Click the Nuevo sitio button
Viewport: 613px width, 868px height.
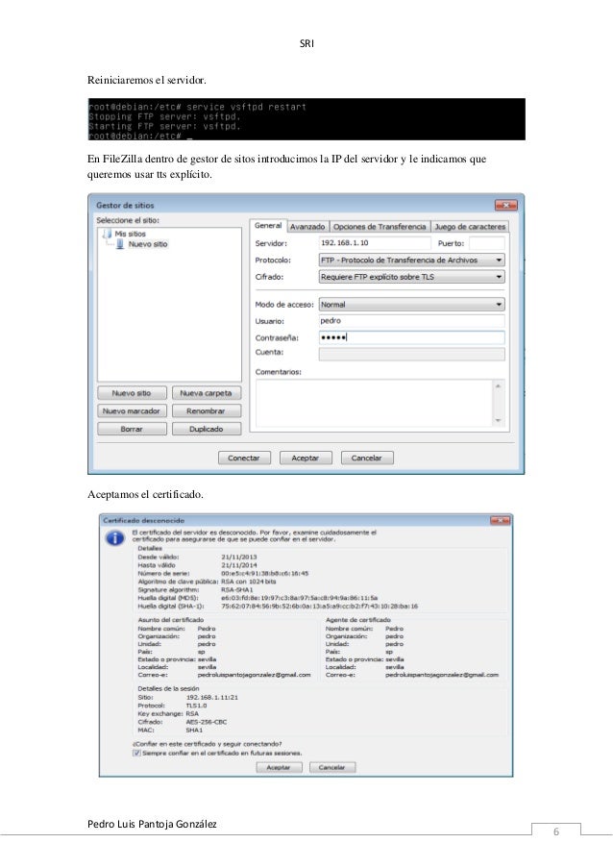[132, 393]
